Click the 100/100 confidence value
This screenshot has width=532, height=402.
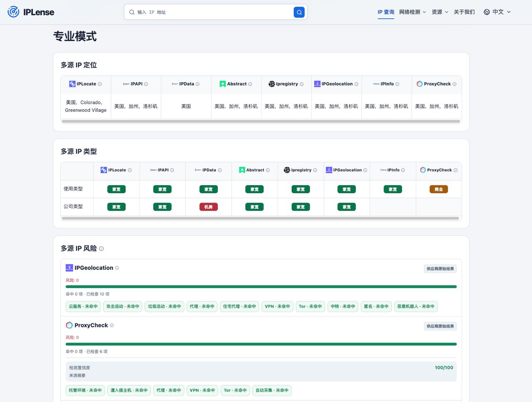[x=444, y=368]
